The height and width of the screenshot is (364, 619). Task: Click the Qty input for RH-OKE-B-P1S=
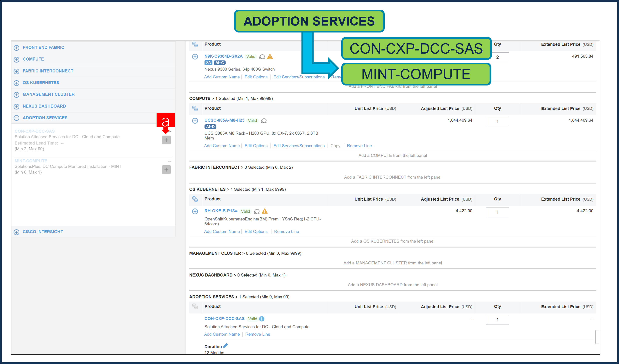[497, 212]
